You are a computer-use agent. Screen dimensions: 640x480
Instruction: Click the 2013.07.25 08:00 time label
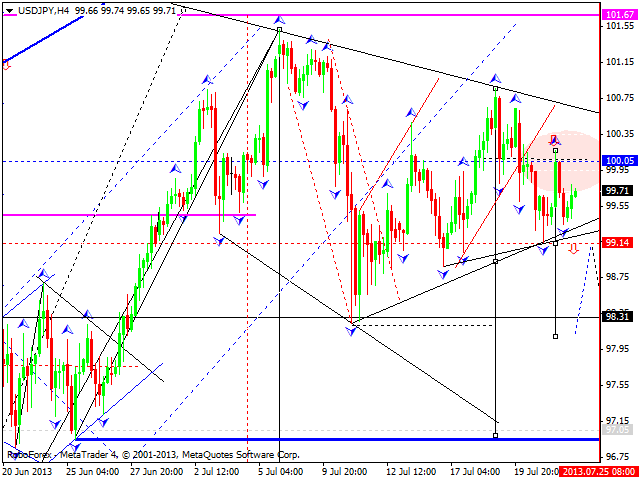point(596,472)
